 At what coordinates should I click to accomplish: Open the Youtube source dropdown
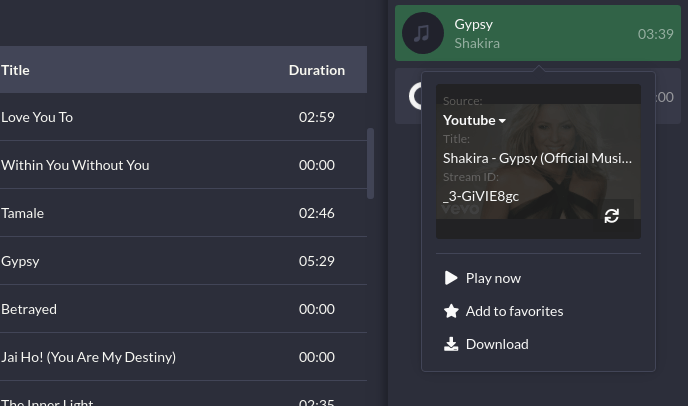click(x=474, y=120)
